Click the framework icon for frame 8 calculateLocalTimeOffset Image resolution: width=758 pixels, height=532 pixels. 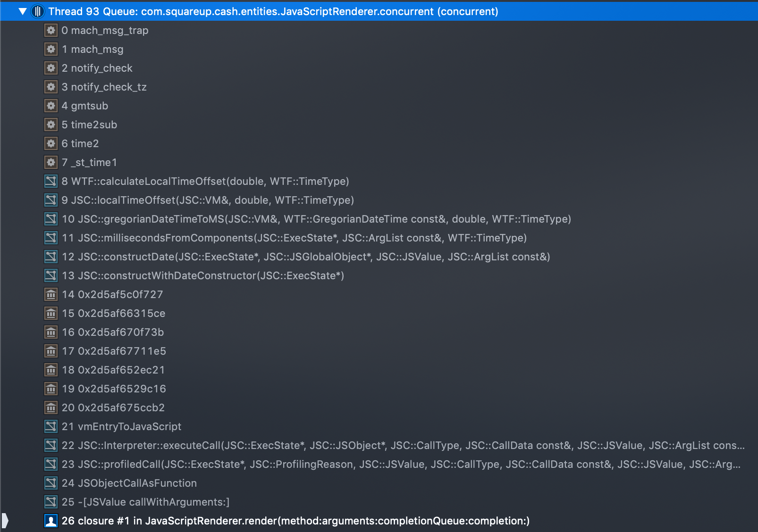(x=51, y=181)
